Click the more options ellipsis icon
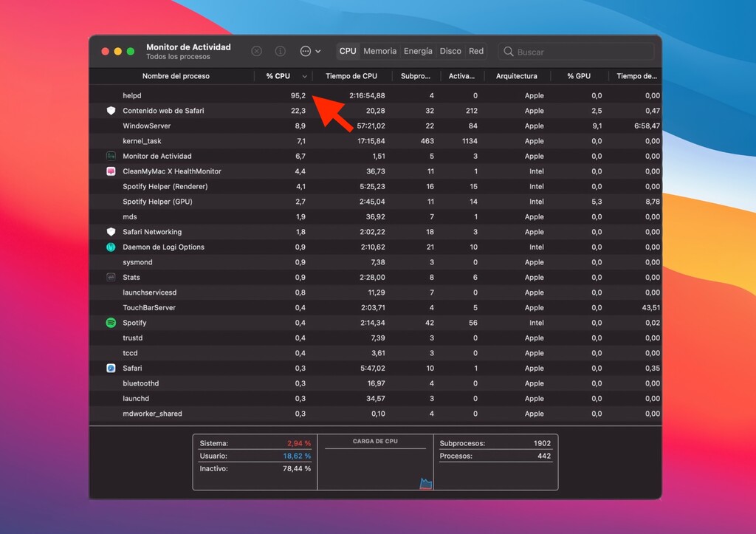 tap(305, 51)
